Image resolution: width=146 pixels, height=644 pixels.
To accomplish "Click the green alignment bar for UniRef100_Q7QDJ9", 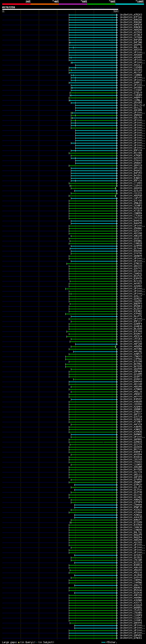I will pyautogui.click(x=94, y=93).
